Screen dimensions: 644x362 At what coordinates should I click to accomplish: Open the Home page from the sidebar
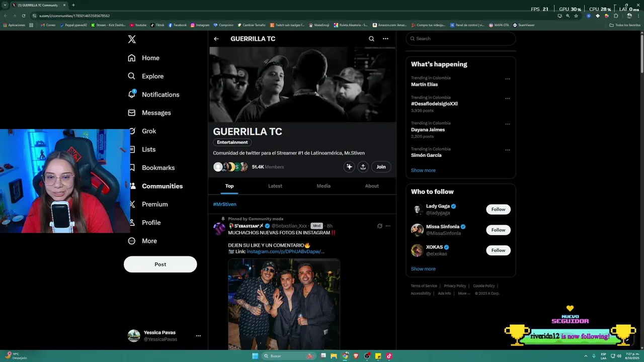(x=143, y=58)
